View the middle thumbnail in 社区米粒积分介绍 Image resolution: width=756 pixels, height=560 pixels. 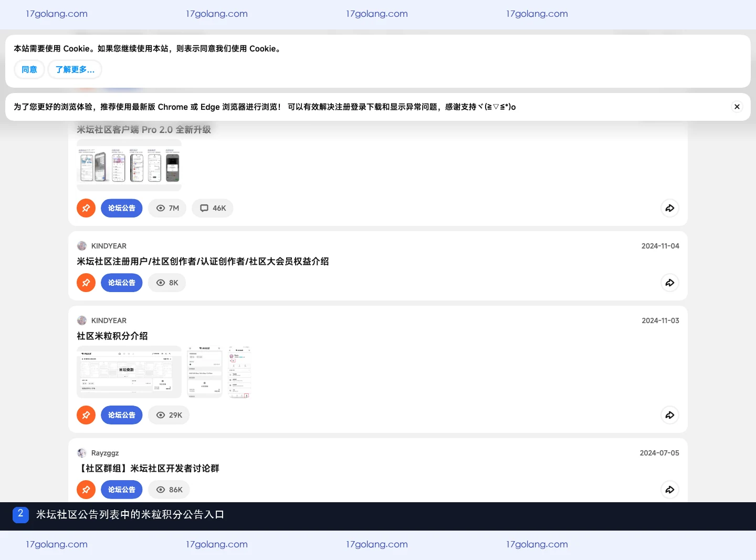pyautogui.click(x=205, y=372)
